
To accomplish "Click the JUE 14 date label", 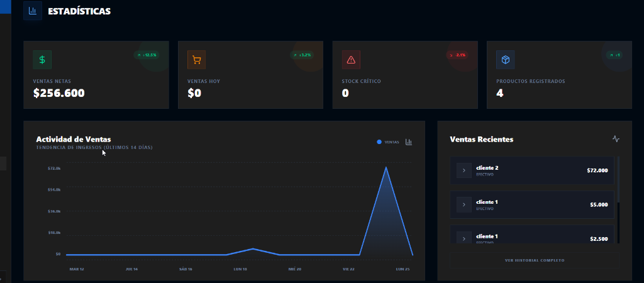I will click(131, 269).
